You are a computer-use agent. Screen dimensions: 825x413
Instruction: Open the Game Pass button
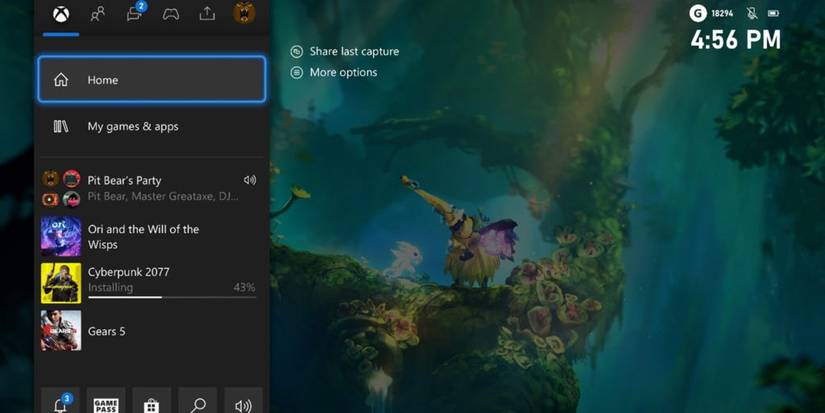[106, 401]
